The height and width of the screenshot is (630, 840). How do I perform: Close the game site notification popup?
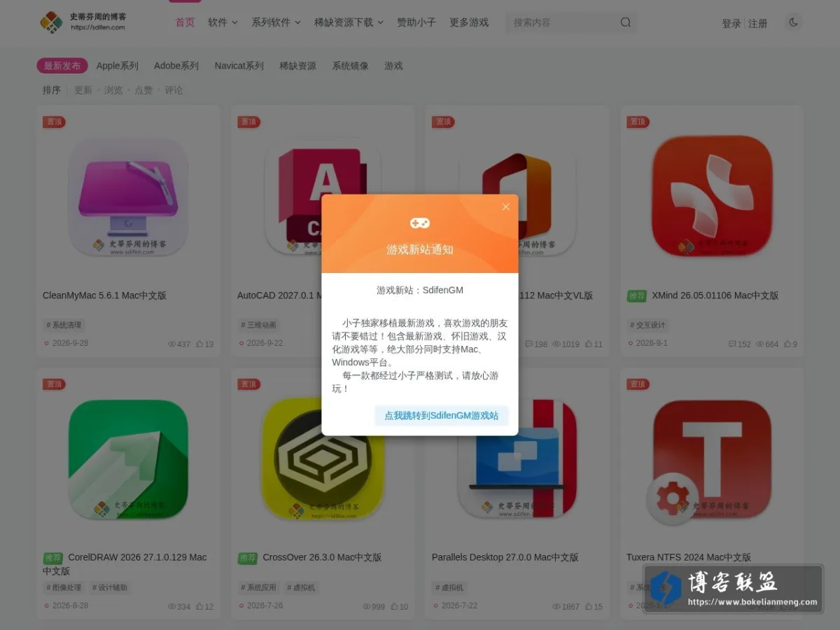505,207
